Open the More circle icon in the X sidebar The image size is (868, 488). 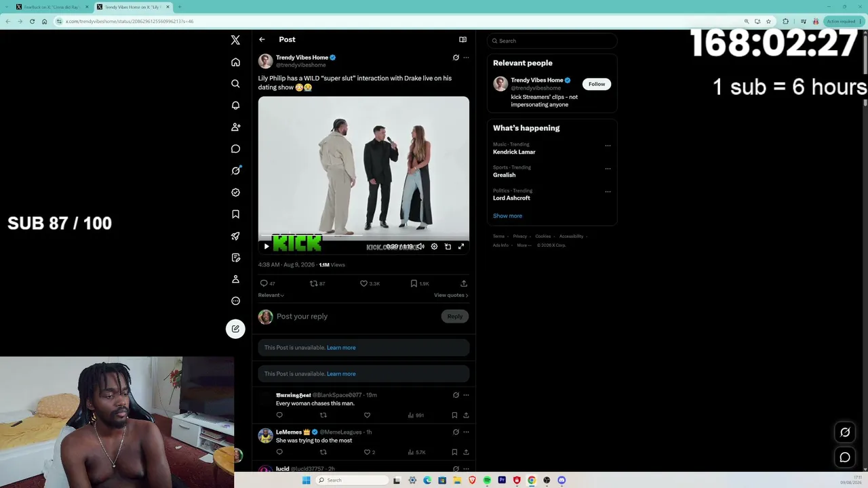[x=235, y=301]
